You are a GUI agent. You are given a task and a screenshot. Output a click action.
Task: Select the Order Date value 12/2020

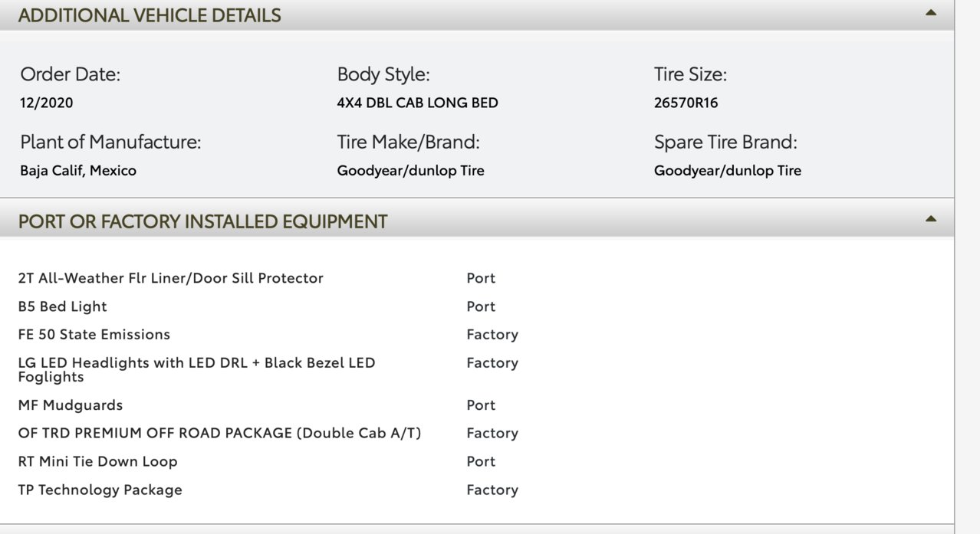tap(47, 103)
